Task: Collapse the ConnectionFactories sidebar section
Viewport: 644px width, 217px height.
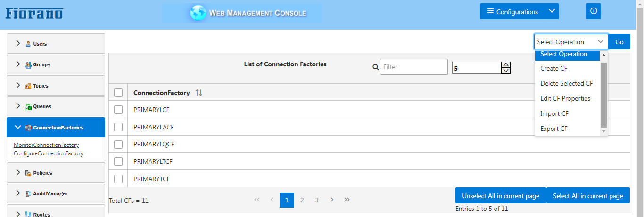Action: [56, 128]
